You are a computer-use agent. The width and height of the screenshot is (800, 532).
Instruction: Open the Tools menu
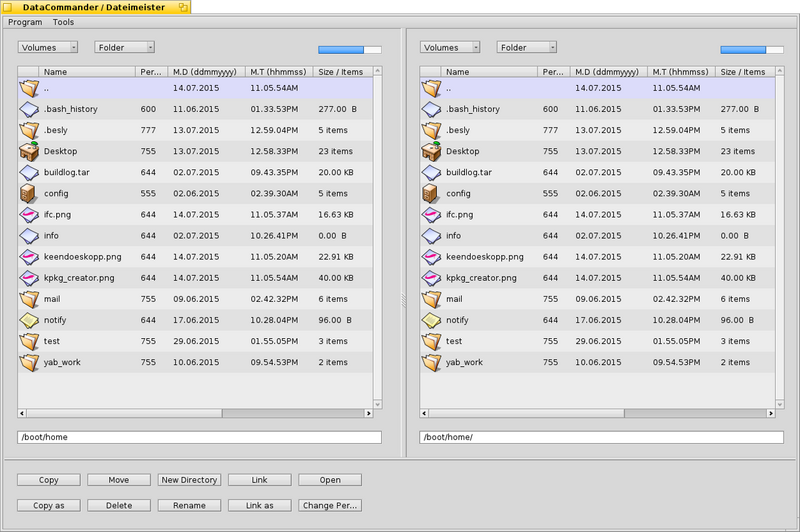coord(63,22)
